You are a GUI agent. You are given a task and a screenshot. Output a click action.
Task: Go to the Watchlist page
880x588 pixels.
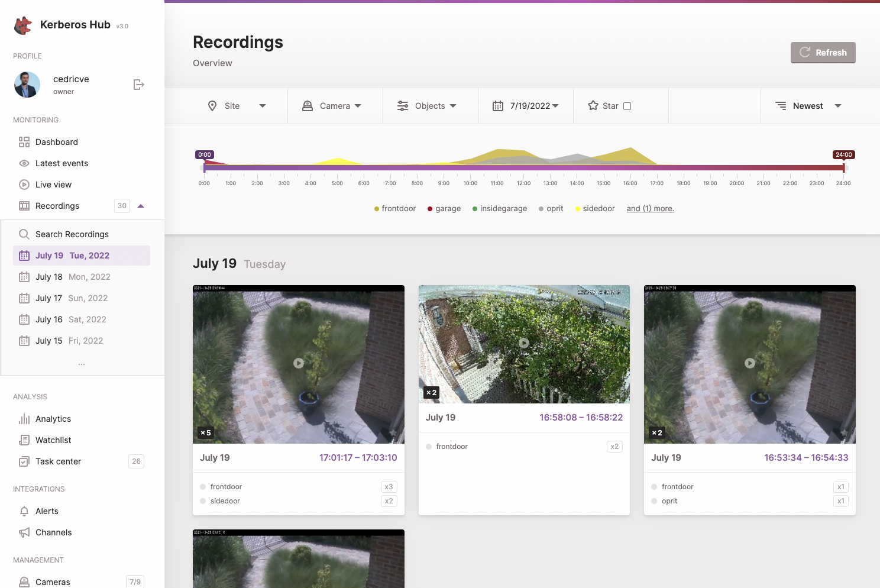pyautogui.click(x=53, y=440)
